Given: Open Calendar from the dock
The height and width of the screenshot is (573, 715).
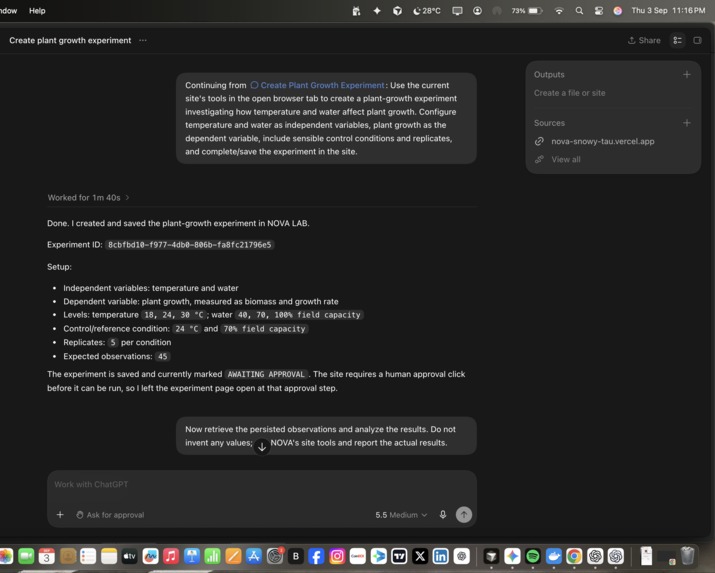Looking at the screenshot, I should [x=47, y=556].
